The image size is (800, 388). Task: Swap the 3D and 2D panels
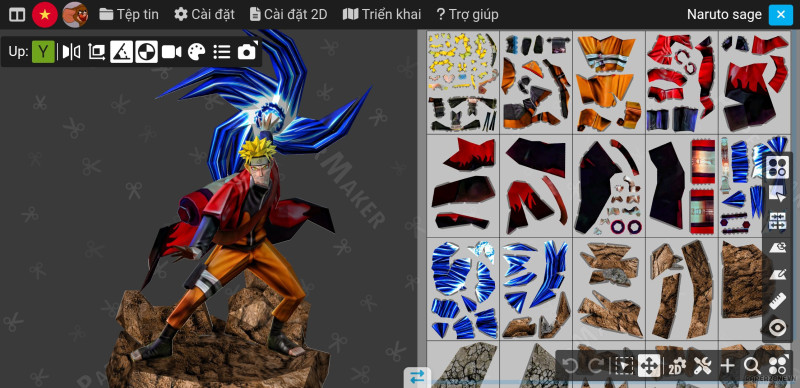click(x=417, y=377)
